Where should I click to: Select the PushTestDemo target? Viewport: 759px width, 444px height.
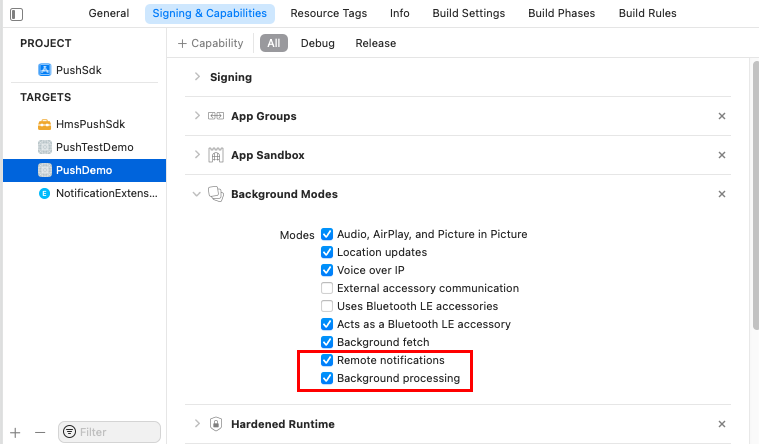[x=85, y=147]
